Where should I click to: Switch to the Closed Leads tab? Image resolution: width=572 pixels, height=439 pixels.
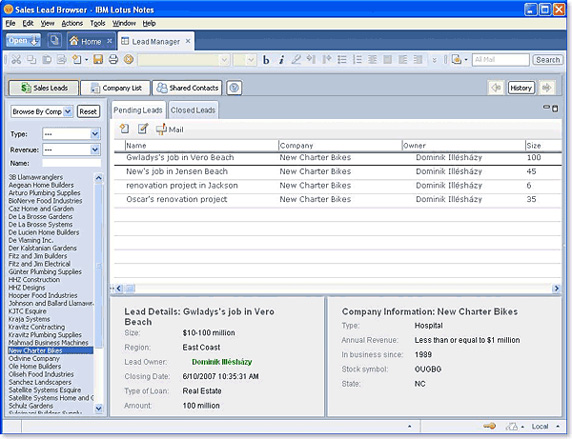193,110
